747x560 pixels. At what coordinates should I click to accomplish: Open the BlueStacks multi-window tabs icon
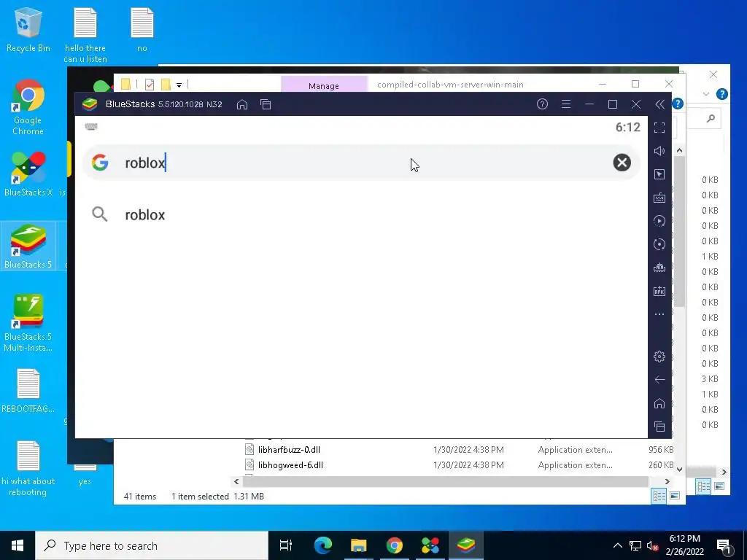tap(266, 104)
